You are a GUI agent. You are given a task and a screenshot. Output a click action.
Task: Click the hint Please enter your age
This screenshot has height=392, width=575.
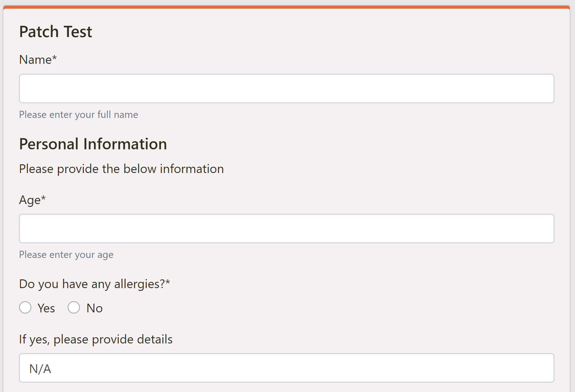(x=66, y=254)
